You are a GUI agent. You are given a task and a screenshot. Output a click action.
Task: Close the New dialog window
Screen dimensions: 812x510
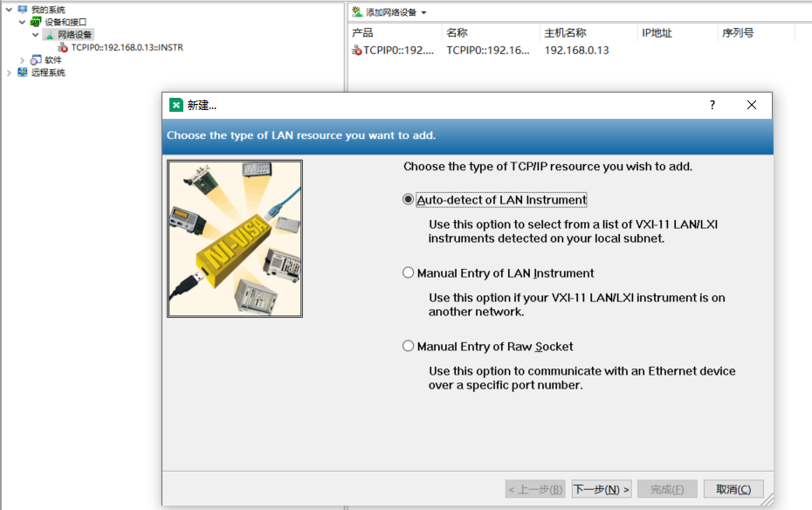[x=752, y=105]
